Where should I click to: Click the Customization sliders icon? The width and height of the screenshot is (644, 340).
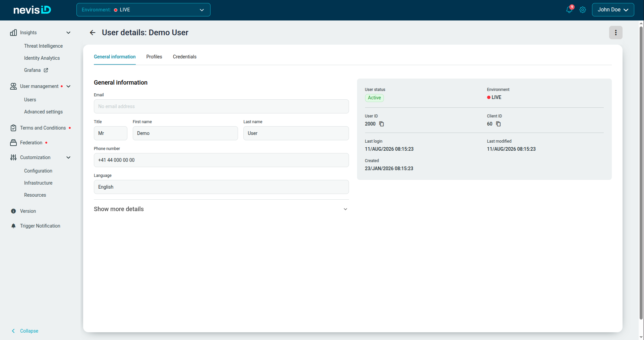(x=13, y=157)
